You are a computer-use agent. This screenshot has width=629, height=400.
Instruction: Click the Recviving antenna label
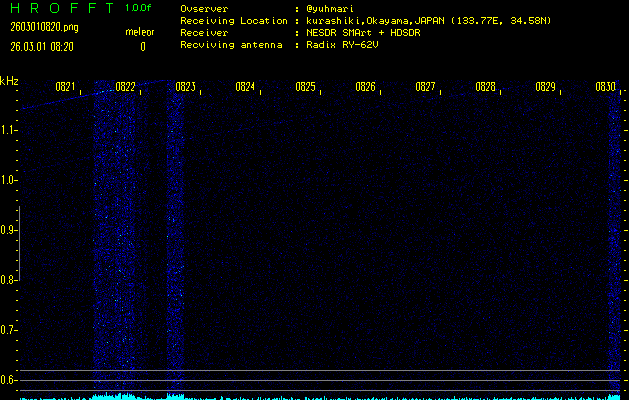(231, 45)
